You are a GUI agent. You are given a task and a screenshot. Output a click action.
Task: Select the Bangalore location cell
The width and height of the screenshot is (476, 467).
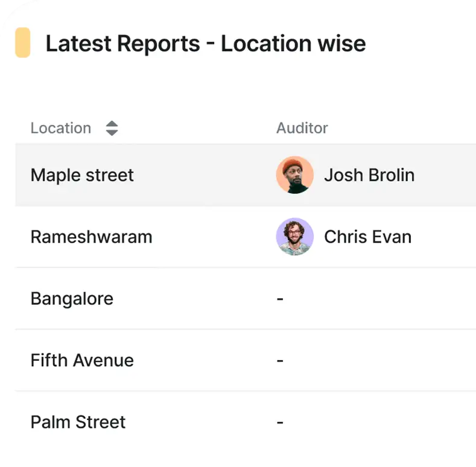click(72, 299)
